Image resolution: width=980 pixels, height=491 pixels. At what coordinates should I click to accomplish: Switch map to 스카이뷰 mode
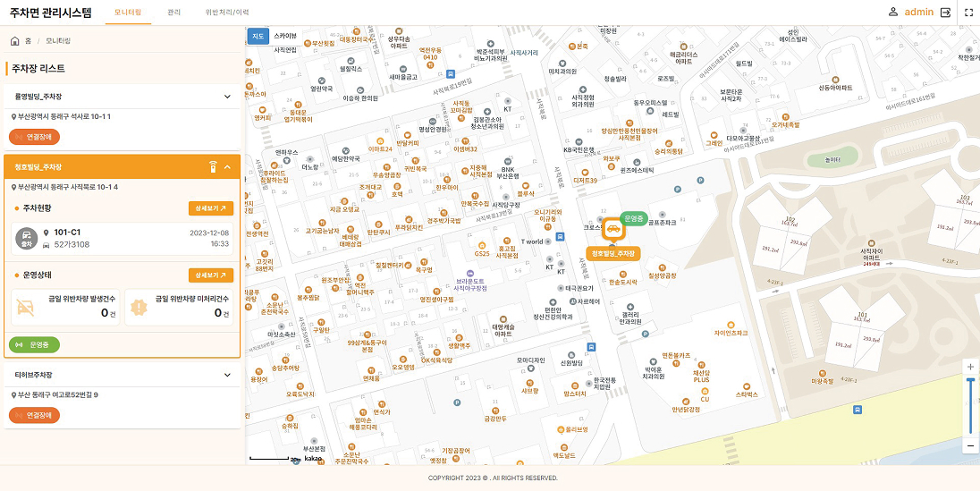click(x=285, y=36)
